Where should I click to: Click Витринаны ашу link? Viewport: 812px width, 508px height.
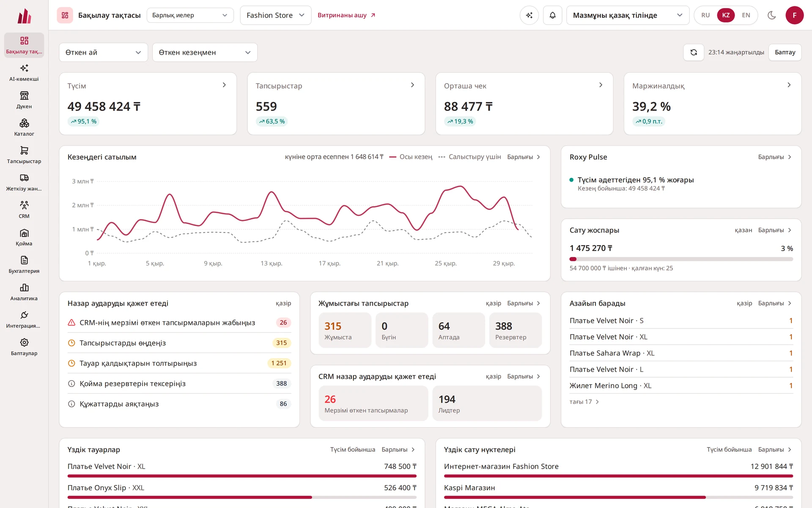tap(346, 15)
